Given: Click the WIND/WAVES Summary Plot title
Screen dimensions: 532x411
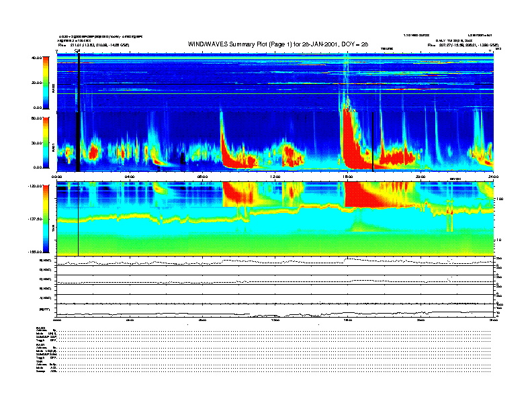Looking at the screenshot, I should [x=278, y=44].
